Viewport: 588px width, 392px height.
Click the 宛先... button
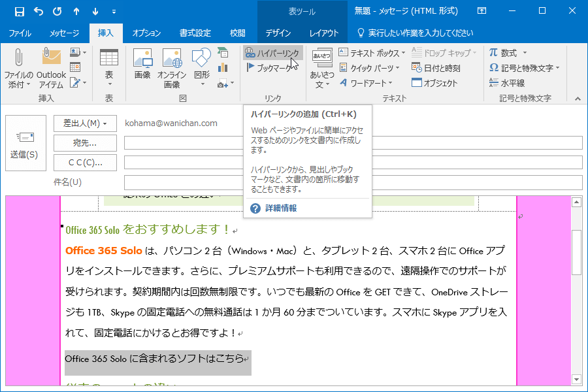[85, 143]
